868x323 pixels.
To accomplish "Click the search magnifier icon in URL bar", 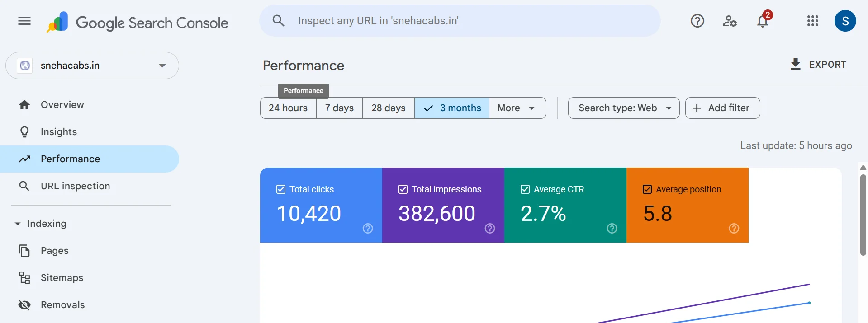I will coord(278,21).
